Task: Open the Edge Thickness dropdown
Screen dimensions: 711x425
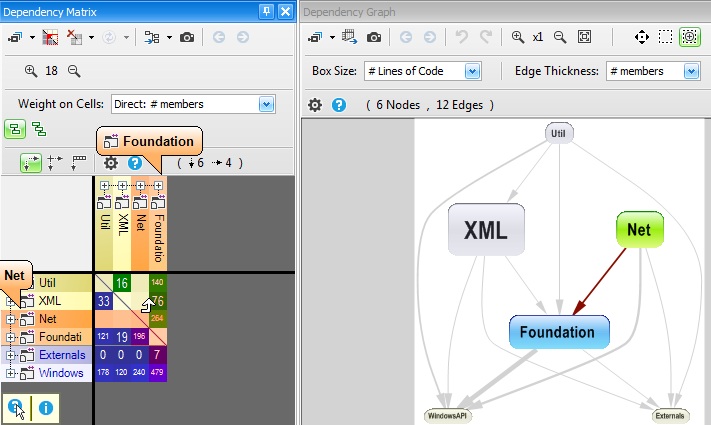Action: coord(692,71)
